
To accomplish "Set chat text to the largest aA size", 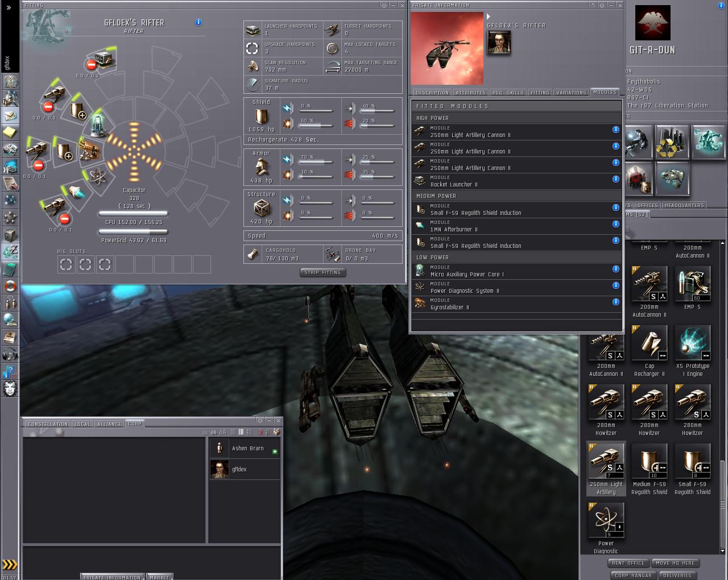I will 223,432.
